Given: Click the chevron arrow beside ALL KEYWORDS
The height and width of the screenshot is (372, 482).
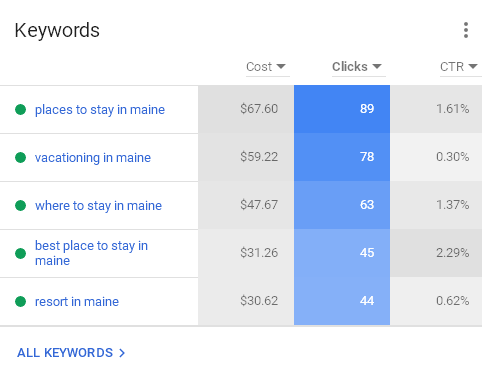Looking at the screenshot, I should point(122,353).
